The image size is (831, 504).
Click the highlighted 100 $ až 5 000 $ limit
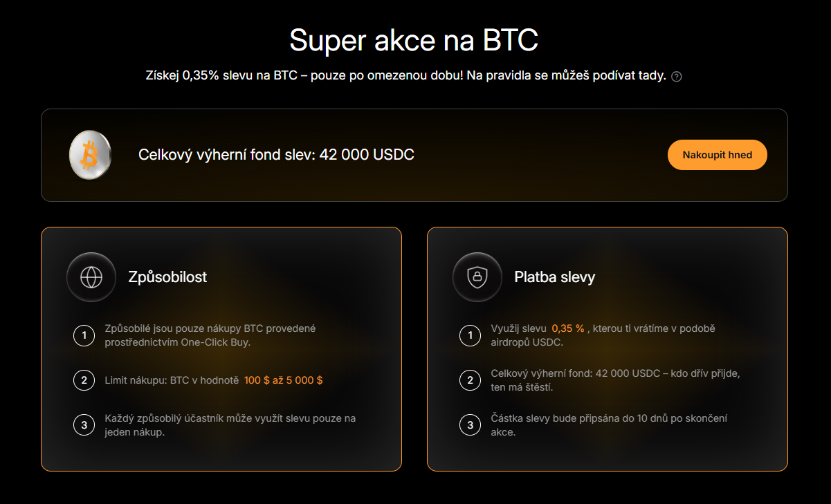point(283,380)
